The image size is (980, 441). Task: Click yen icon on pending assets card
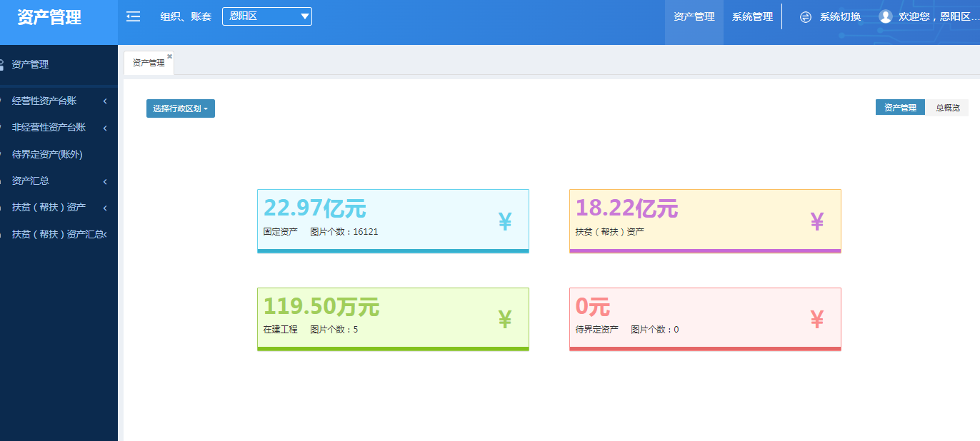[x=817, y=319]
